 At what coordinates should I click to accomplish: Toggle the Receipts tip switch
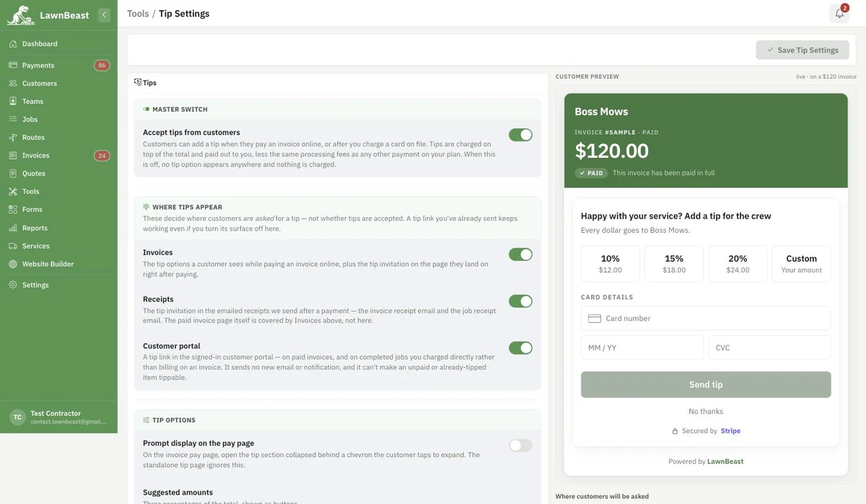click(x=520, y=301)
